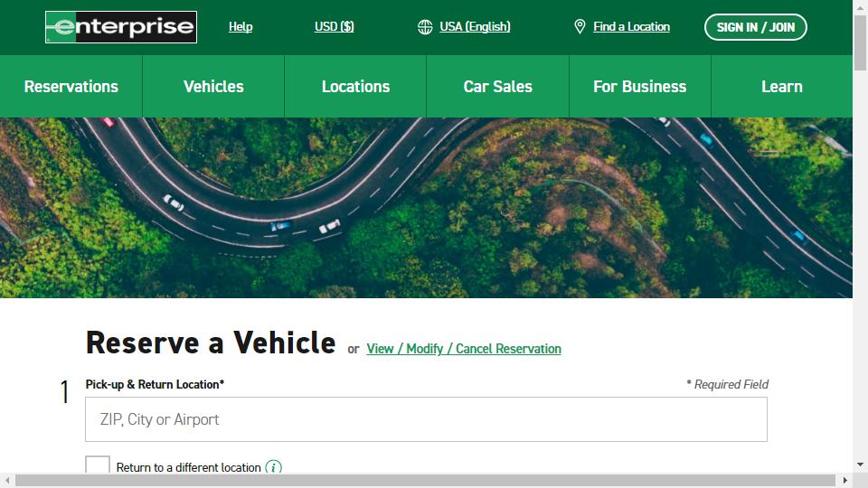The width and height of the screenshot is (868, 488).
Task: Focus the ZIP, City or Airport field
Action: pos(426,419)
